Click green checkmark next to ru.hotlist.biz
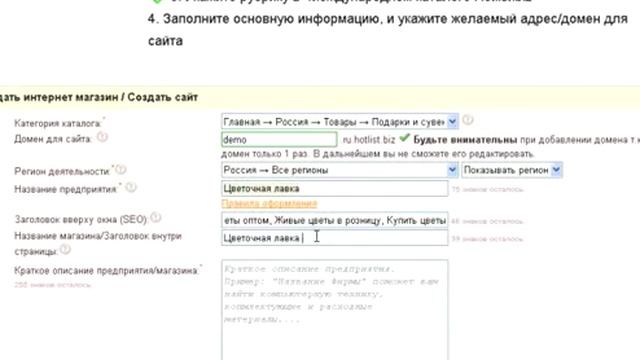640x360 pixels. tap(404, 138)
